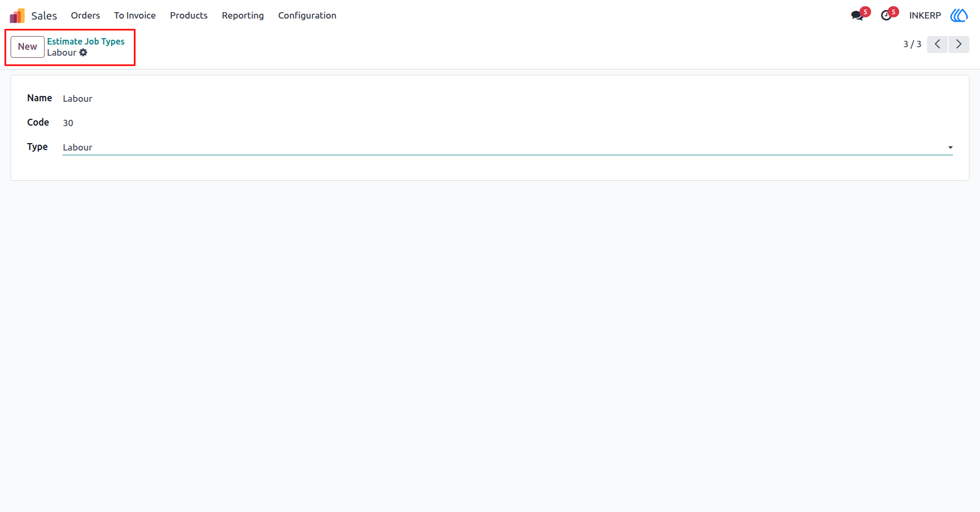Click the 3 / 3 pager counter

[x=912, y=44]
